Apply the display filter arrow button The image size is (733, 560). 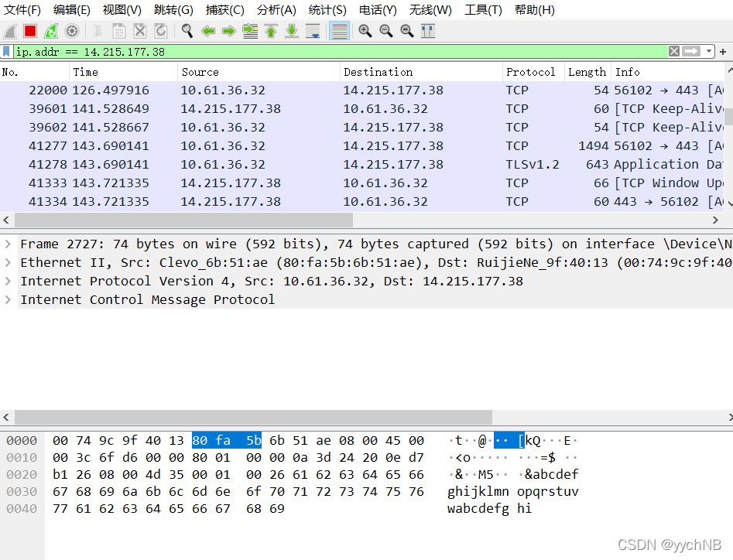coord(691,51)
